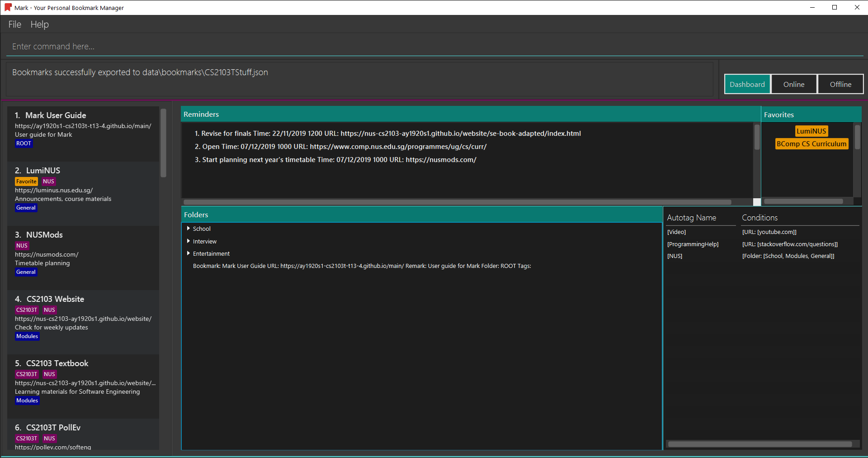This screenshot has height=458, width=868.
Task: Open the Help menu
Action: 40,24
